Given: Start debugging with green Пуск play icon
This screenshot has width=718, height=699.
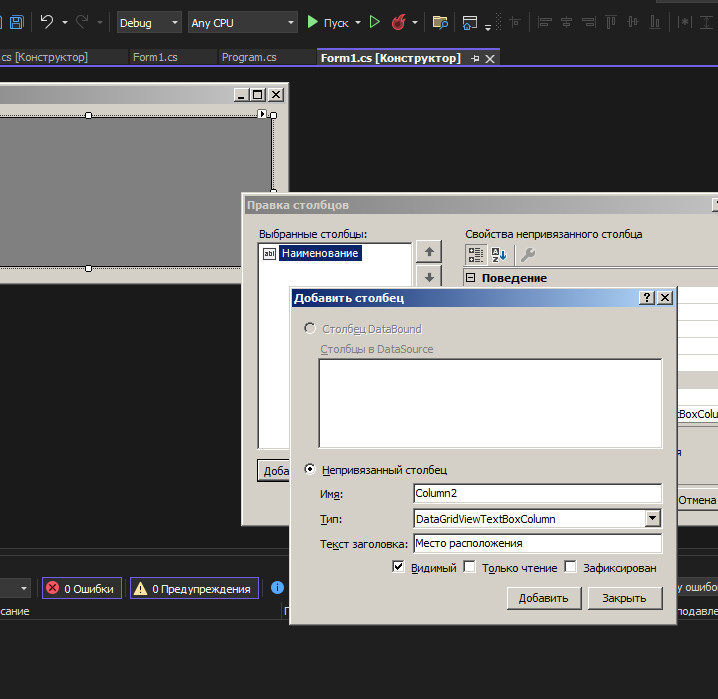Looking at the screenshot, I should [x=312, y=22].
